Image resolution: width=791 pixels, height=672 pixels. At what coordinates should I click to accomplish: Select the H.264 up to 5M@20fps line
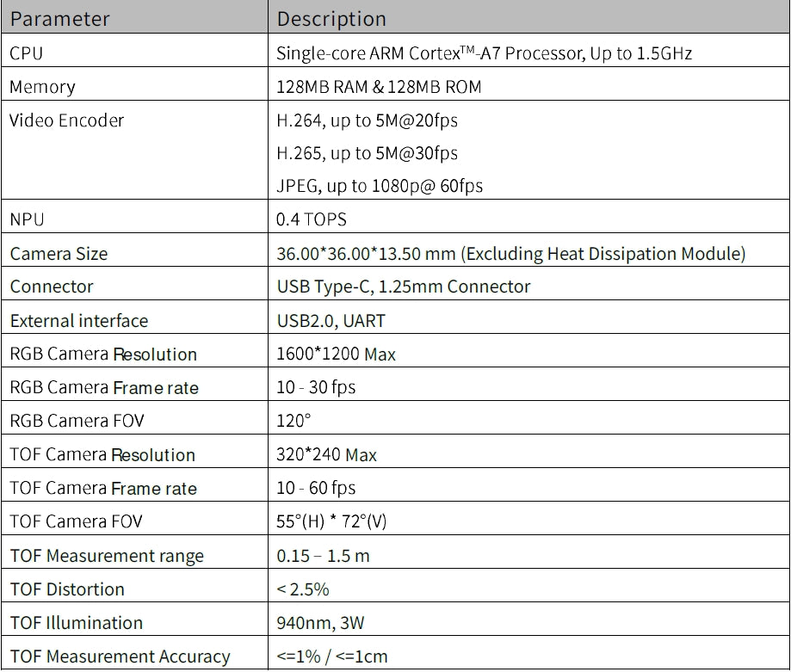tap(367, 120)
